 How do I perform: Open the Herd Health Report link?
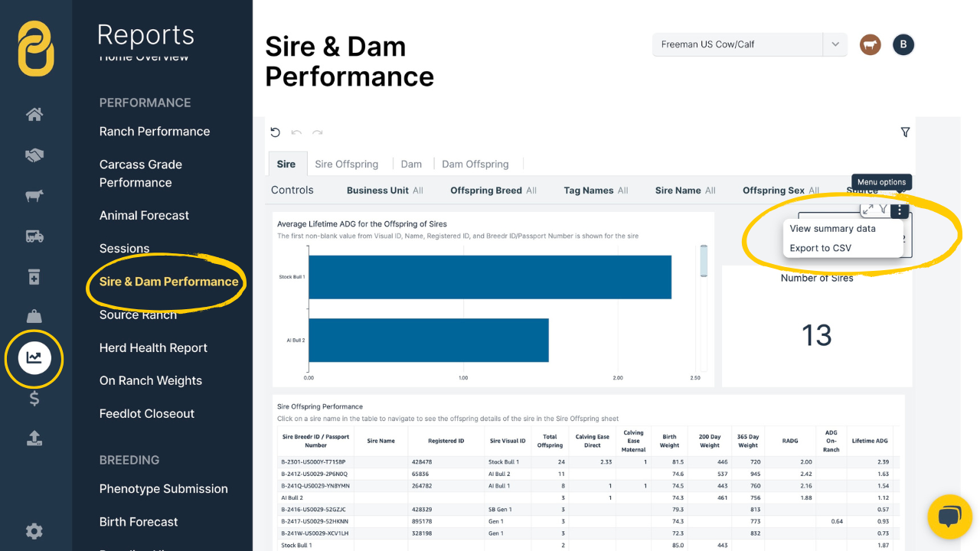point(153,347)
